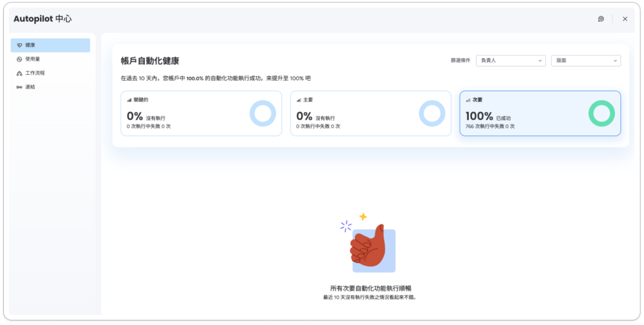Image resolution: width=644 pixels, height=325 pixels.
Task: Expand the 版面 dropdown chevron arrow
Action: [615, 61]
